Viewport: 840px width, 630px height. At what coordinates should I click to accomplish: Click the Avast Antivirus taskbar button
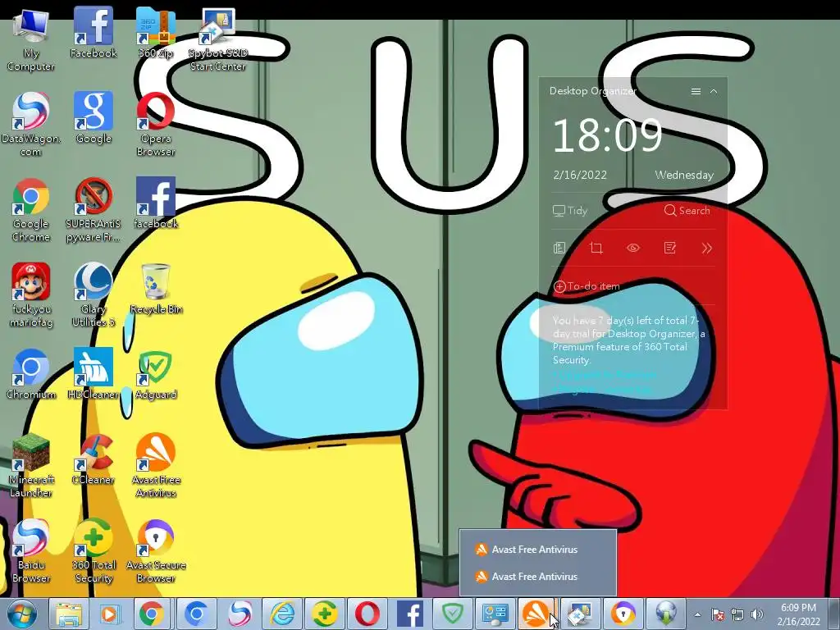point(537,614)
